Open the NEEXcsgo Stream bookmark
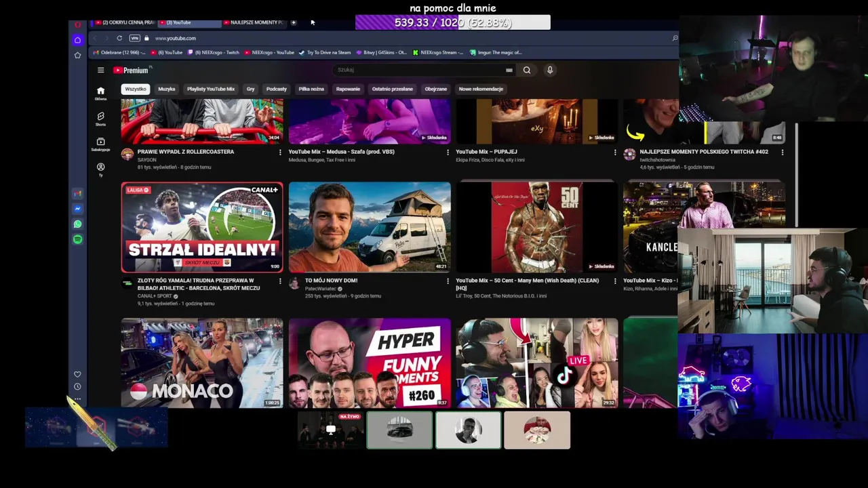 coord(438,52)
